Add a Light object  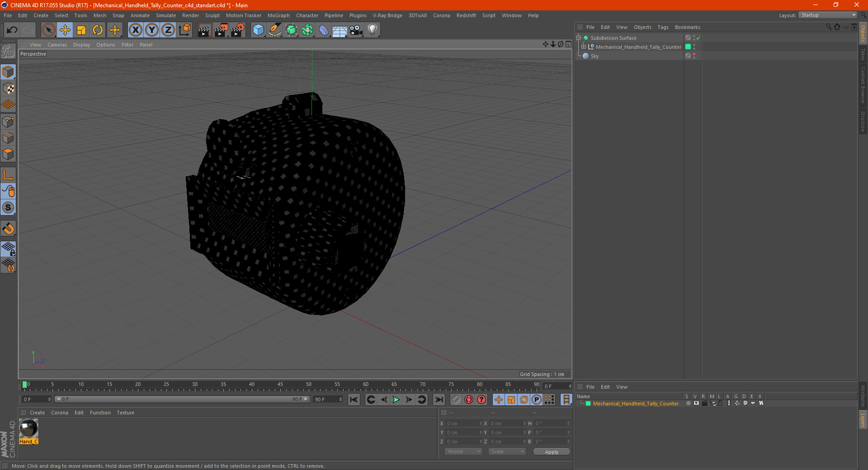(372, 30)
